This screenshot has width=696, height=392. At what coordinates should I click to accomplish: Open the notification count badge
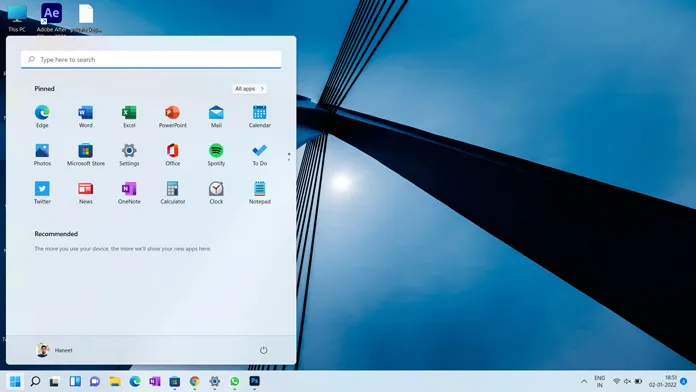tap(684, 381)
